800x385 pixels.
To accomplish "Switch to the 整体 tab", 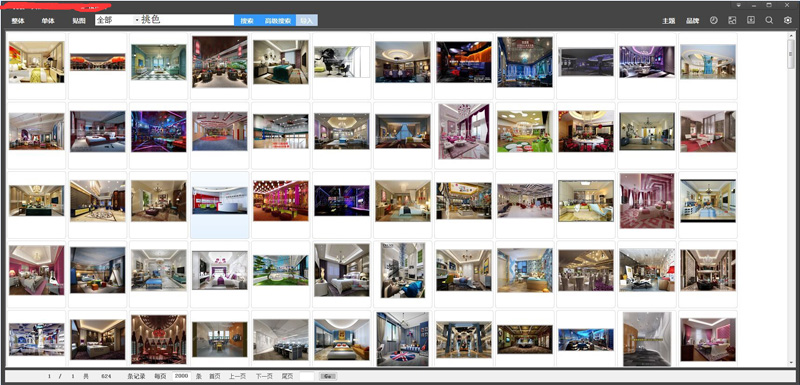I will point(18,21).
